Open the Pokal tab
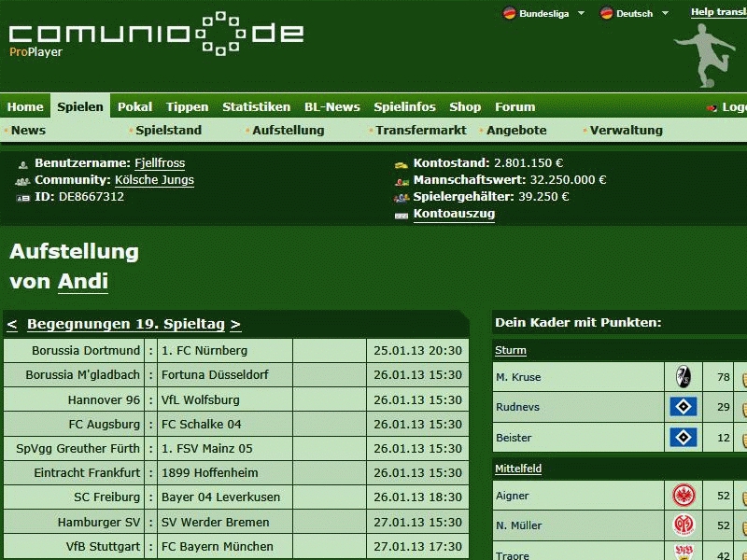 tap(134, 106)
